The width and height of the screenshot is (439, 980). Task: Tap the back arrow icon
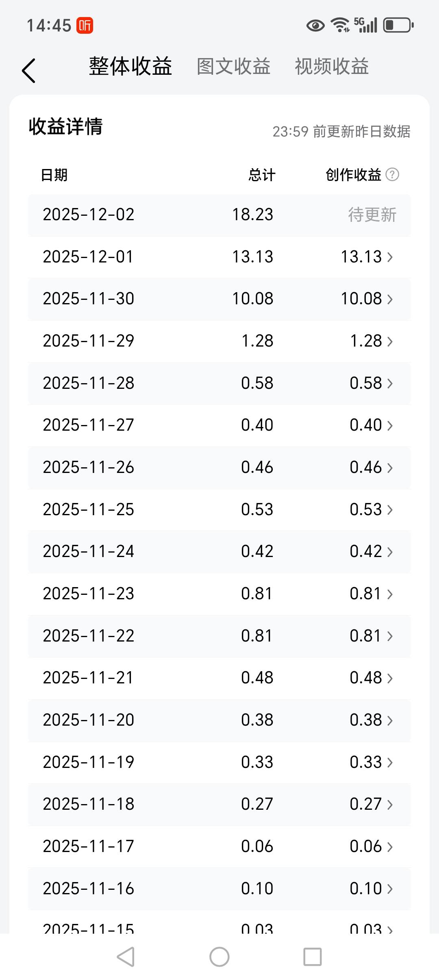[28, 71]
